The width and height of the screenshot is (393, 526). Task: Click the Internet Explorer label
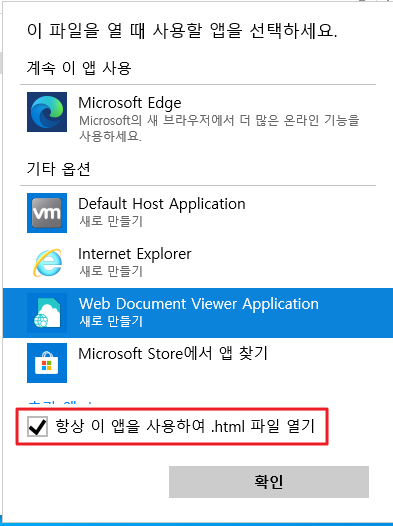(135, 254)
